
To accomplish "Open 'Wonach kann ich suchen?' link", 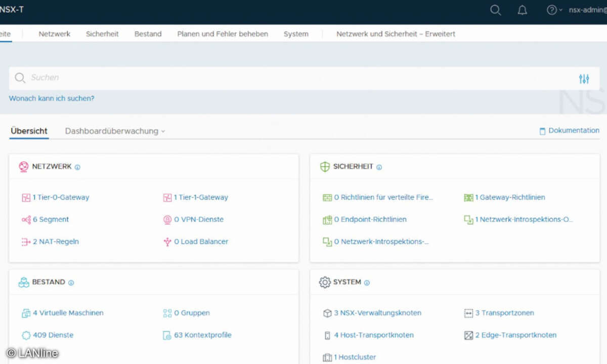I will click(52, 99).
